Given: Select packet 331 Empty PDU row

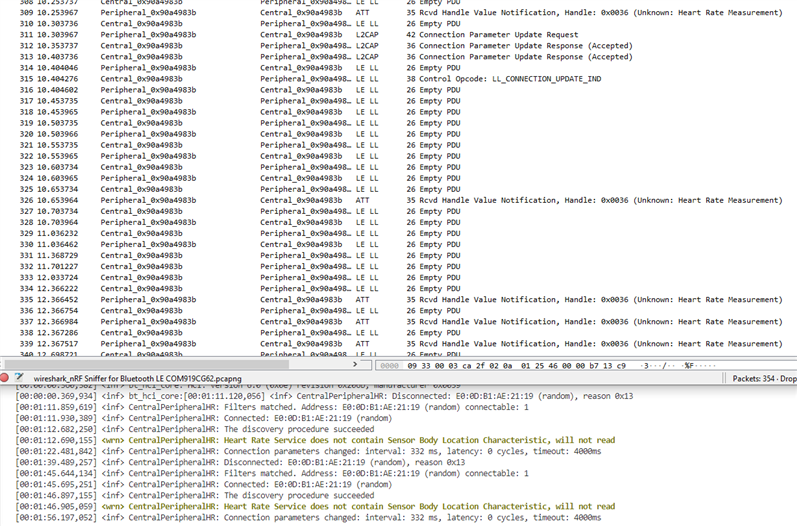Looking at the screenshot, I should point(300,255).
